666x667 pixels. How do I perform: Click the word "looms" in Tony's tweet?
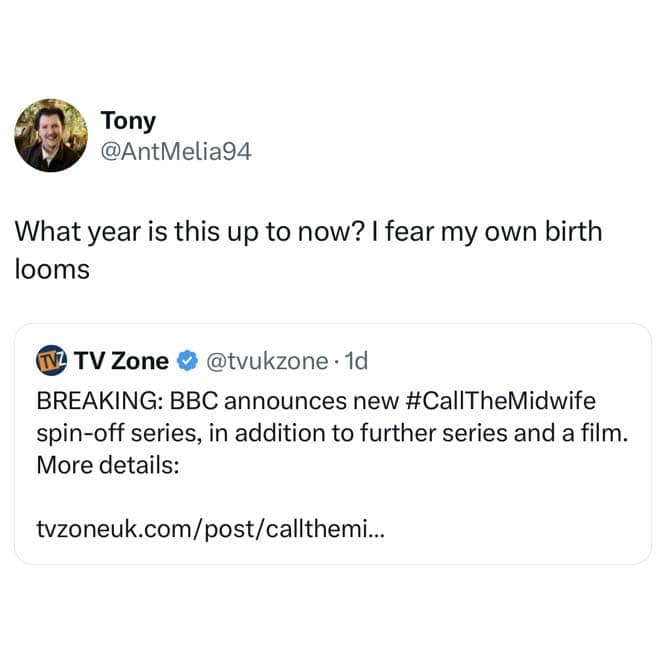coord(51,268)
